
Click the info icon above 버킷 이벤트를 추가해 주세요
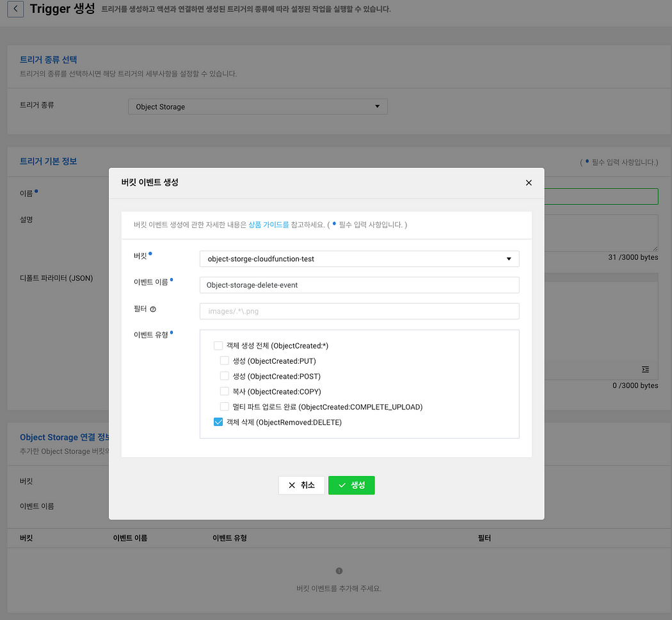point(339,571)
